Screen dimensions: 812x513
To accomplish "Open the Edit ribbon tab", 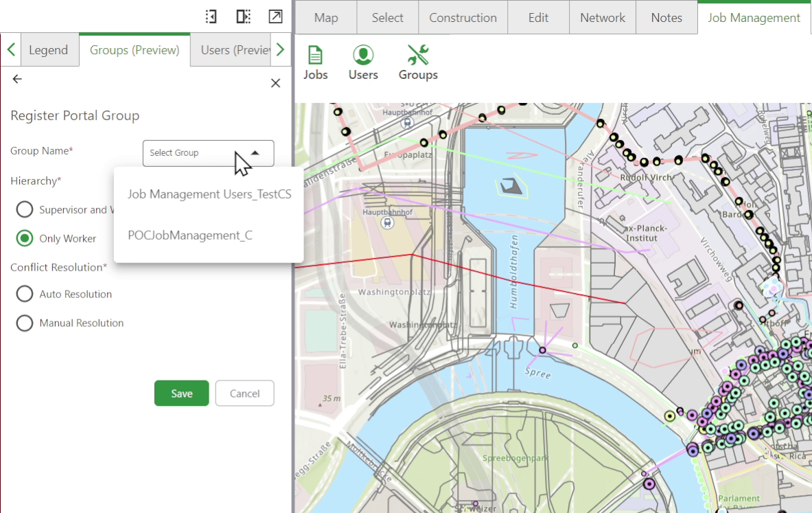I will [538, 18].
